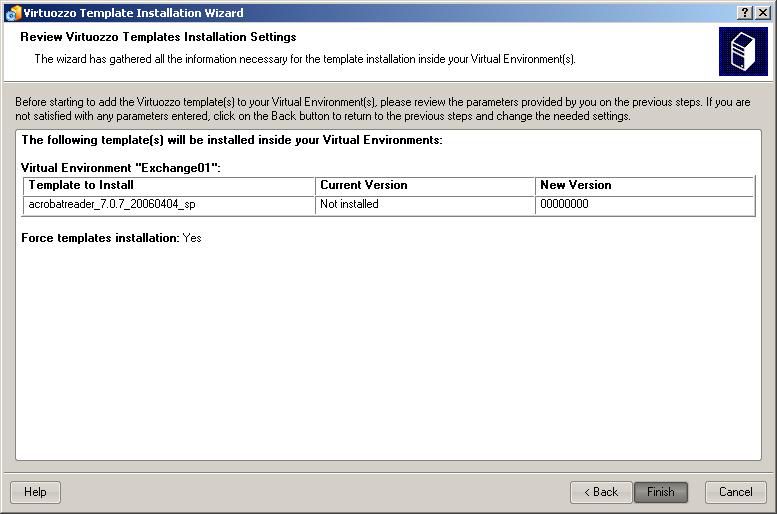The image size is (777, 514).
Task: Click the Template to Install column header
Action: click(x=168, y=186)
